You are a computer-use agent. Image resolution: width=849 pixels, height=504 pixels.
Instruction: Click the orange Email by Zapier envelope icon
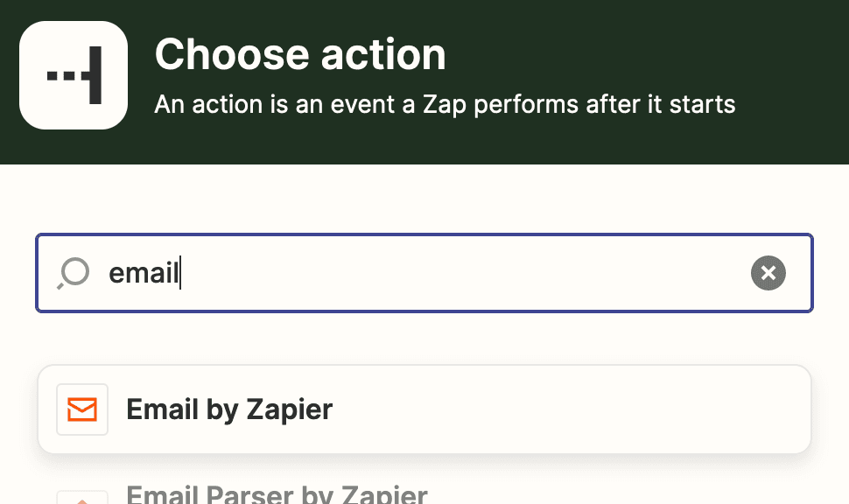tap(82, 409)
